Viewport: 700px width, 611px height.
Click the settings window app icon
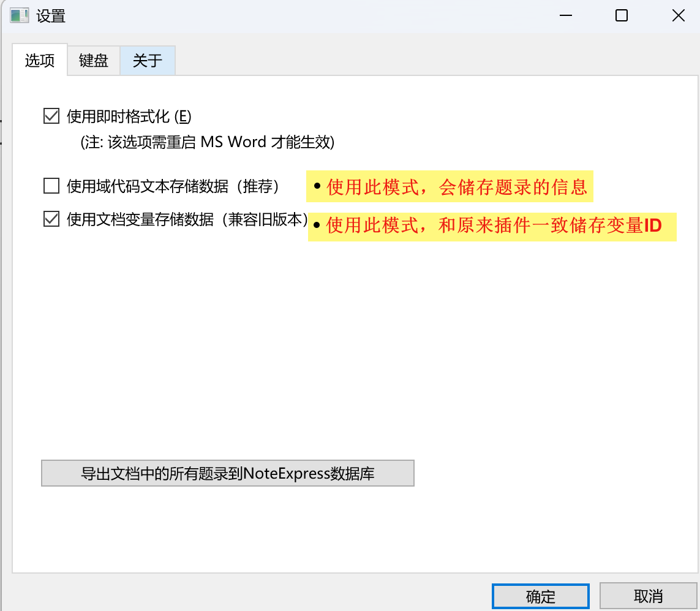19,16
